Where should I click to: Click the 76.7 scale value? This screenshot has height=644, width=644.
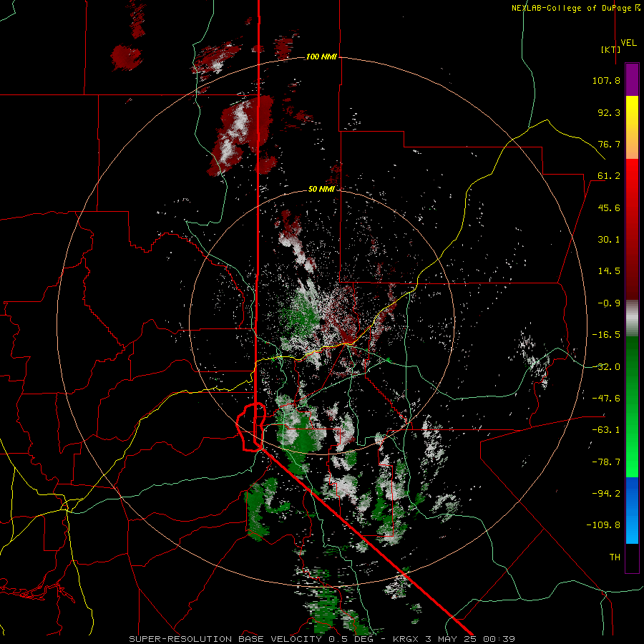(609, 144)
